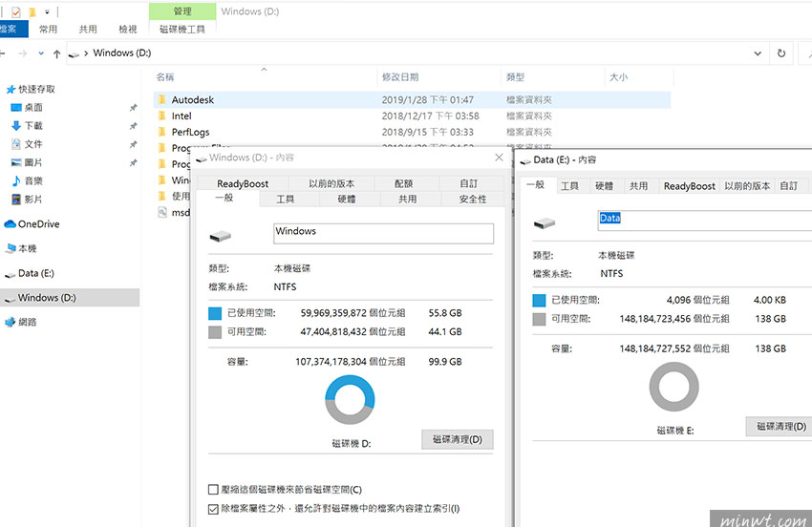This screenshot has width=812, height=527.
Task: Click blue used space swatch in D: dialog
Action: (215, 313)
